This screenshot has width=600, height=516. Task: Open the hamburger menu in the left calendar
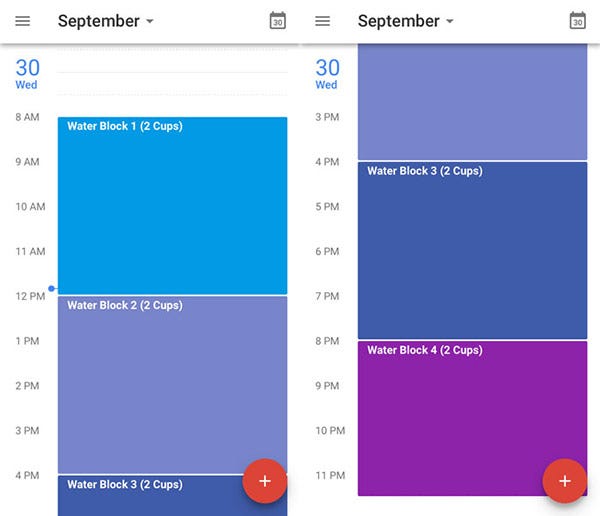23,21
